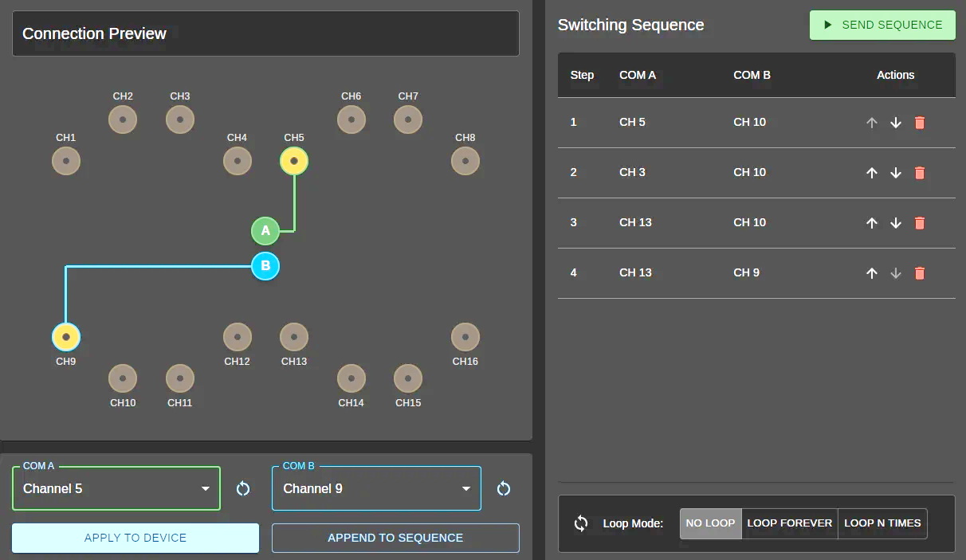Move step 1 down in sequence
This screenshot has height=560, width=966.
896,123
